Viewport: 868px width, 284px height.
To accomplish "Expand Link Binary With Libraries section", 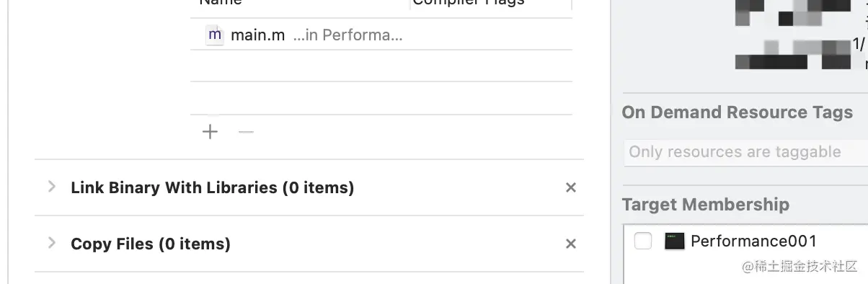I will point(51,187).
